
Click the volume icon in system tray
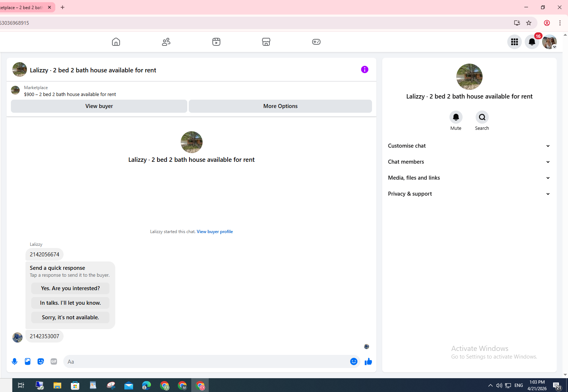pos(499,385)
